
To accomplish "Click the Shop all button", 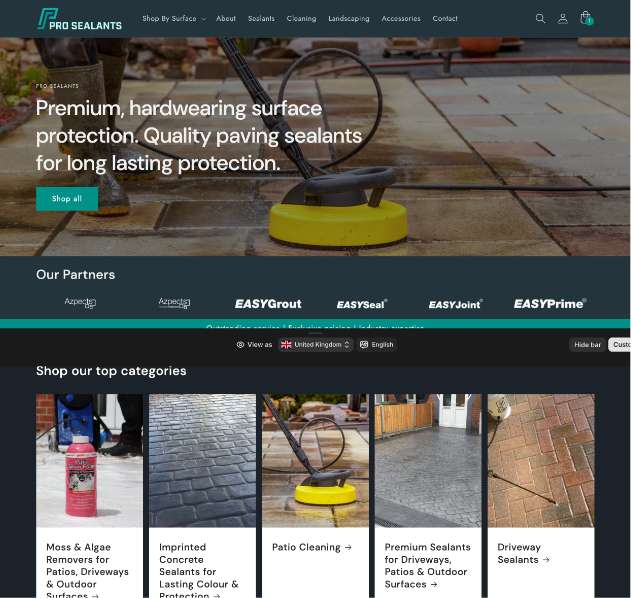I will point(67,198).
